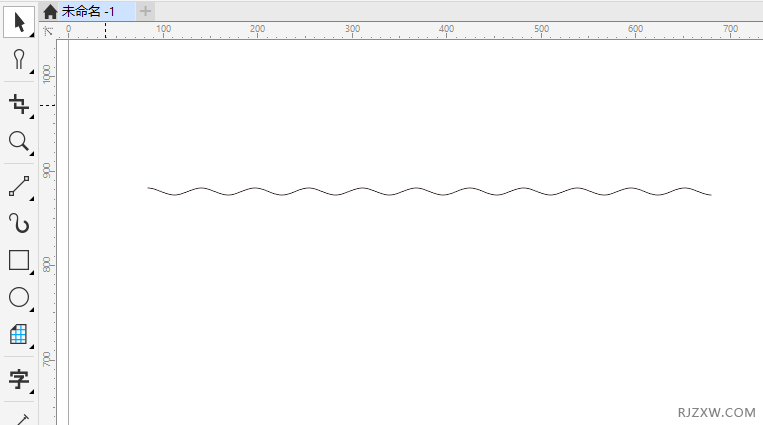763x425 pixels.
Task: Pick the Artistic Media tool
Action: 18,223
